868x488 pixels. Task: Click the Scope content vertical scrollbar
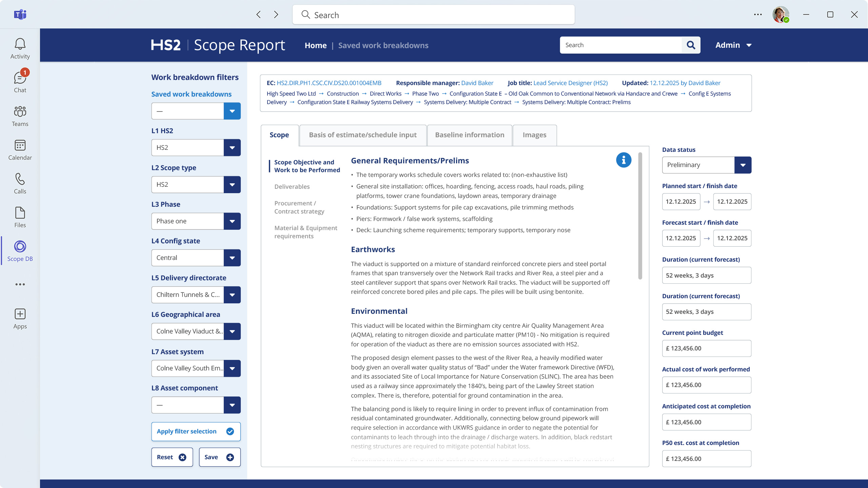pyautogui.click(x=640, y=216)
